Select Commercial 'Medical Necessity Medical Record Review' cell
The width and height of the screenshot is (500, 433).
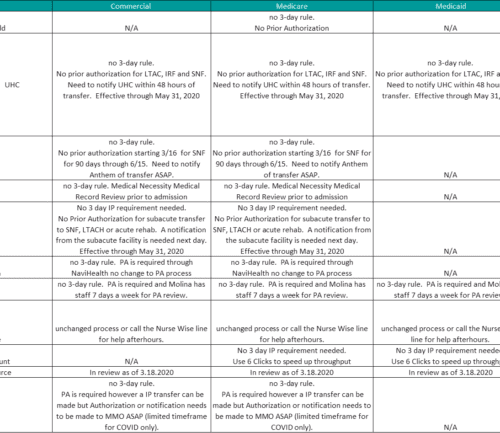(131, 191)
